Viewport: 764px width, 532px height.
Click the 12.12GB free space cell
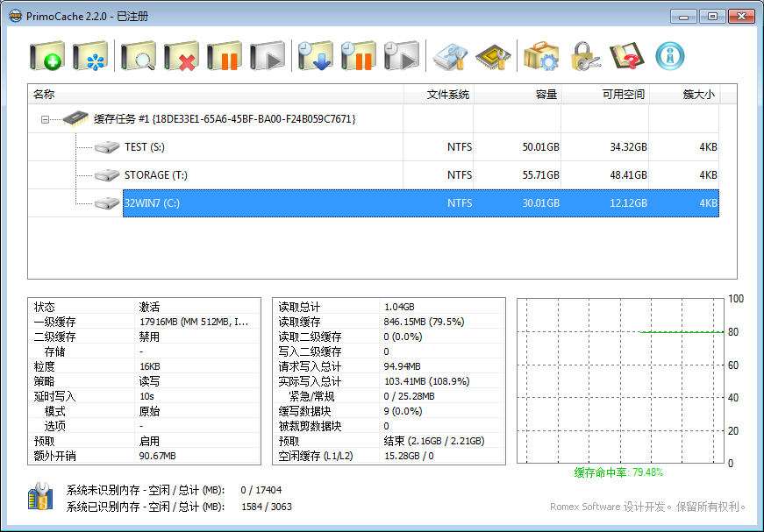(x=629, y=203)
